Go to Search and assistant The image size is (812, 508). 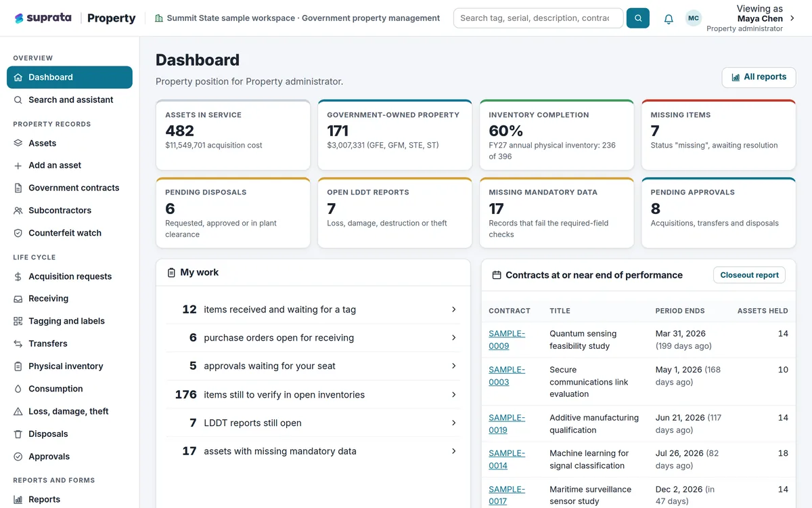(x=70, y=100)
